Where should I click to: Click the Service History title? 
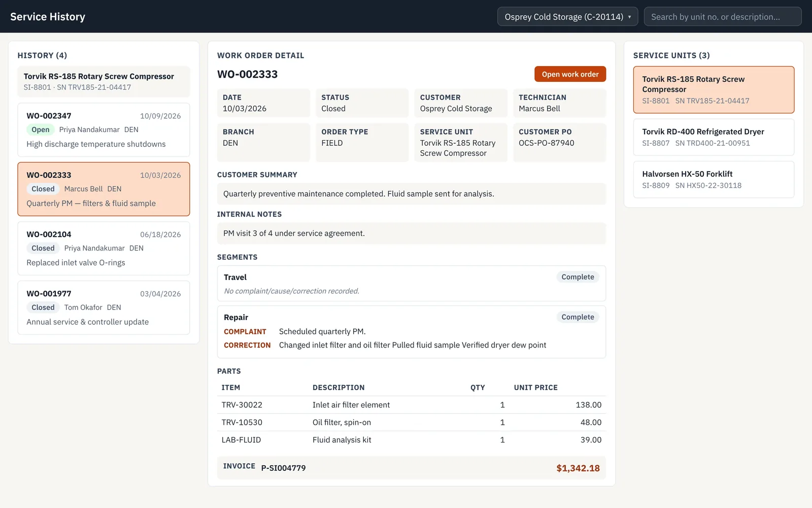pyautogui.click(x=48, y=17)
